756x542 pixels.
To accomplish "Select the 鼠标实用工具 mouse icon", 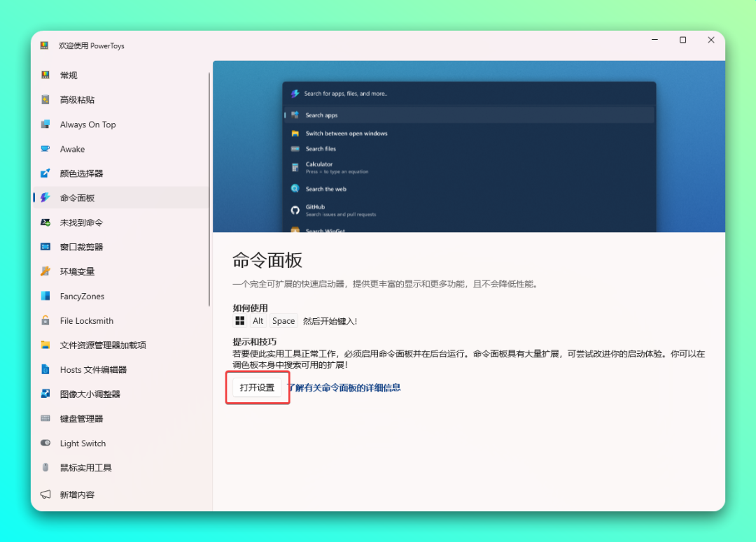I will point(45,468).
